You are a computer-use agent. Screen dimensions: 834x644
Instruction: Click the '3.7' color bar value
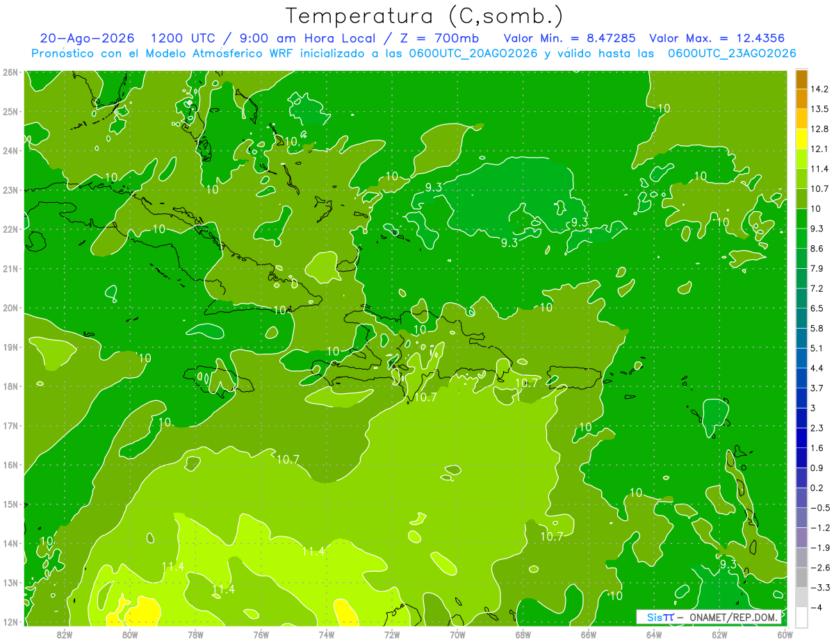point(817,388)
